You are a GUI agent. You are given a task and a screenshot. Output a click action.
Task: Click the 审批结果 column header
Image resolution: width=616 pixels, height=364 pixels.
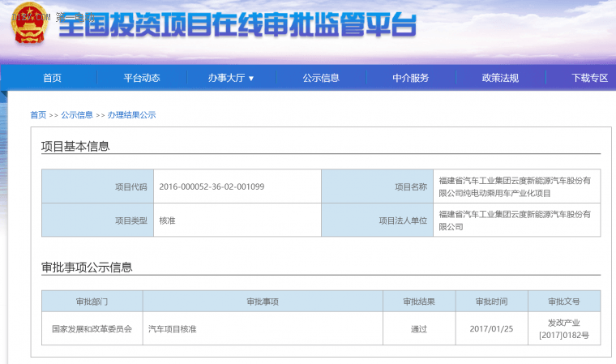tap(419, 302)
